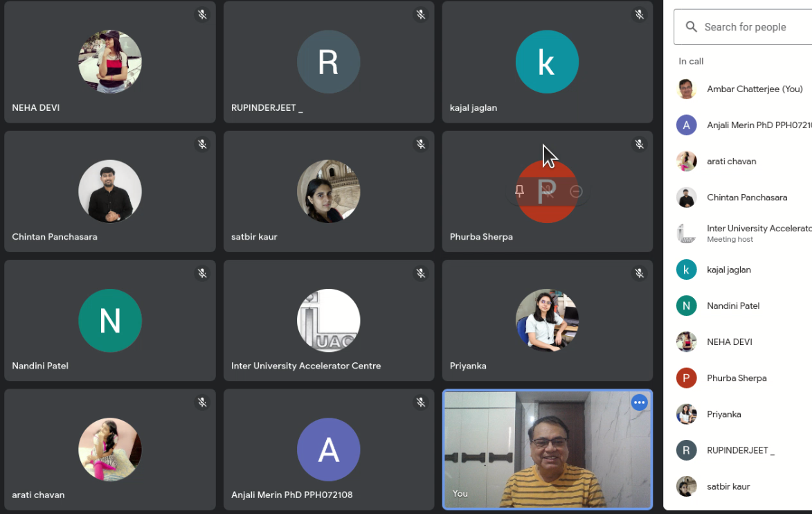The image size is (812, 514).
Task: Click the muted mic indicator on Nandini Patel's tile
Action: [202, 273]
